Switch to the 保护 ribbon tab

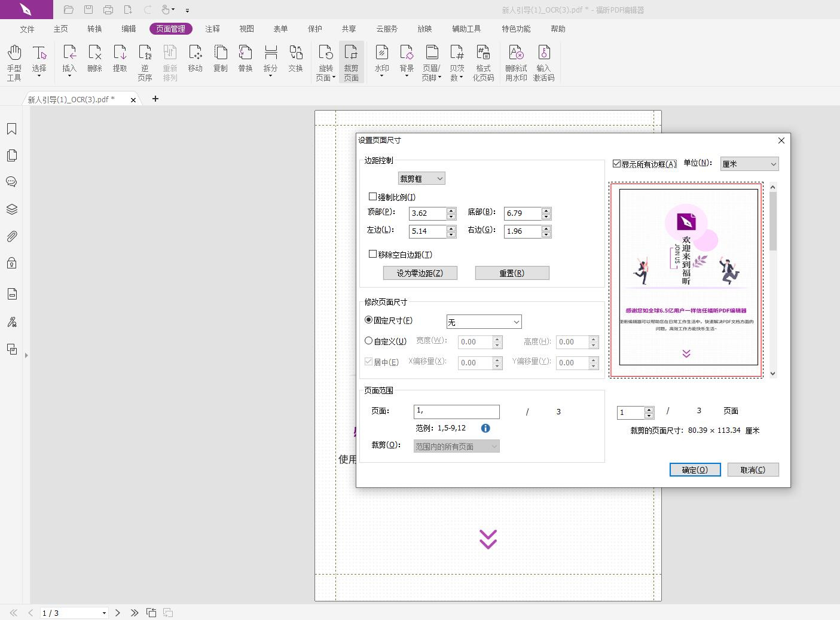point(314,29)
